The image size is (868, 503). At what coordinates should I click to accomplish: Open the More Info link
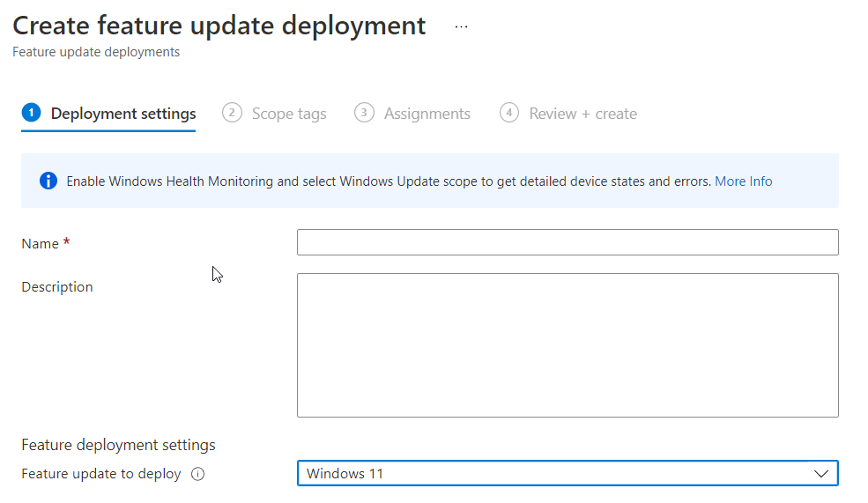(744, 181)
